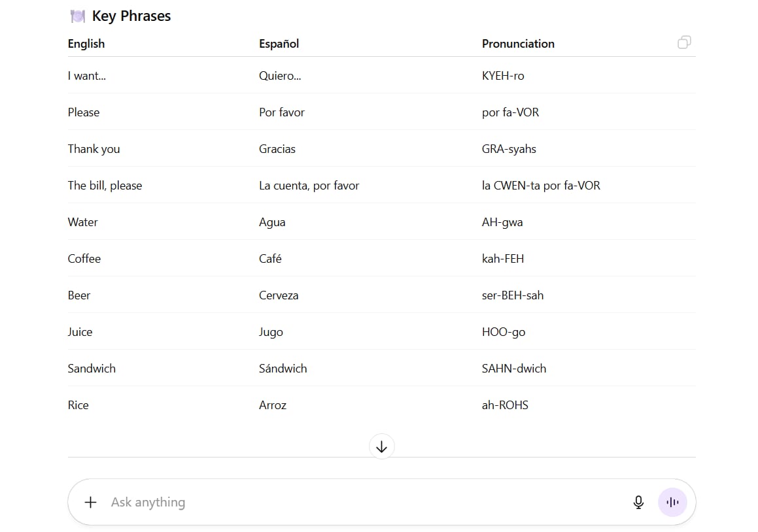The width and height of the screenshot is (758, 532).
Task: Click the plate emoji beside Key Phrases
Action: click(x=77, y=16)
